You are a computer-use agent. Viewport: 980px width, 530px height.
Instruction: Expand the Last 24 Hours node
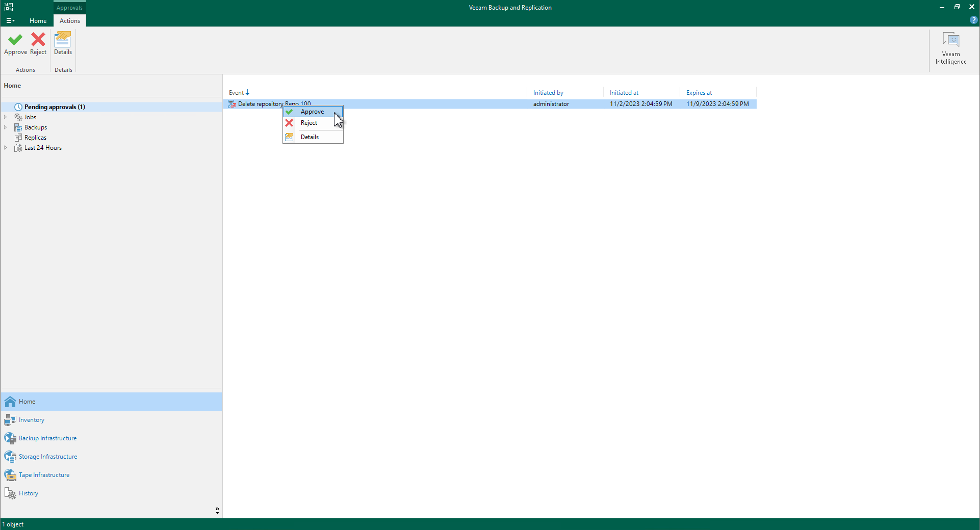[6, 148]
